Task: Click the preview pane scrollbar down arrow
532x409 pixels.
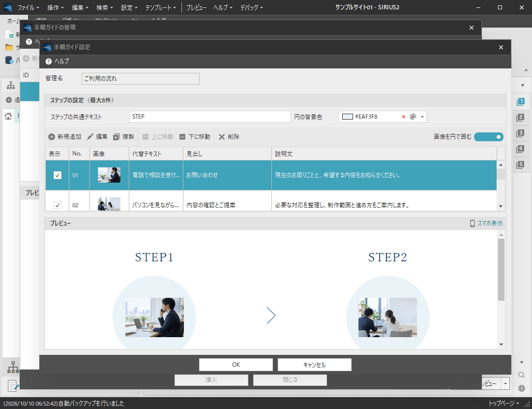Action: [501, 345]
